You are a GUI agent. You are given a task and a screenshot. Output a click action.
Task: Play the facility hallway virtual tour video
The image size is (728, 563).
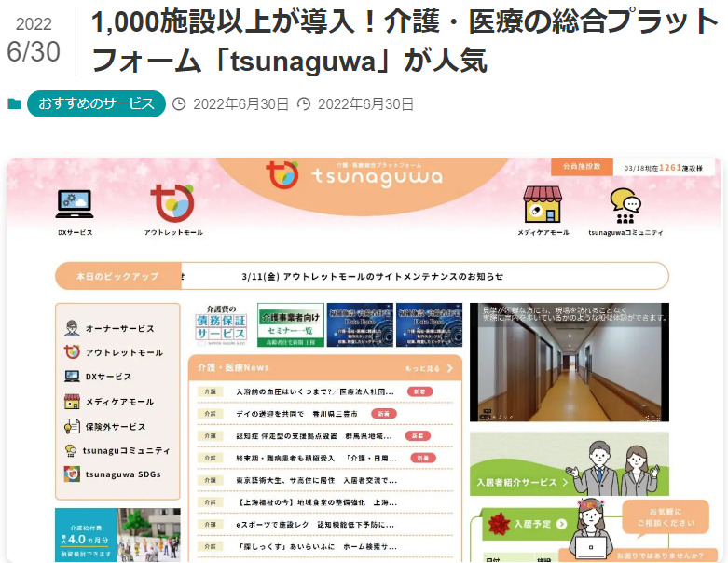coord(570,362)
